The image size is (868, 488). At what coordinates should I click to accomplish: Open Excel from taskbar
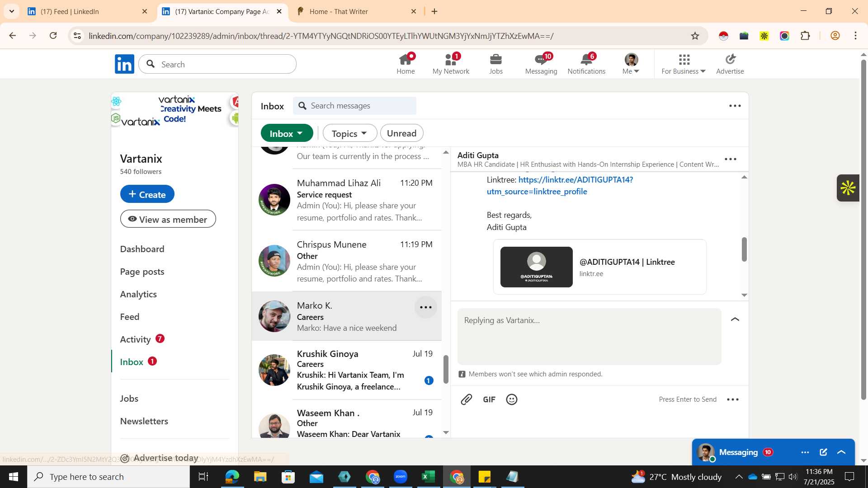tap(428, 477)
